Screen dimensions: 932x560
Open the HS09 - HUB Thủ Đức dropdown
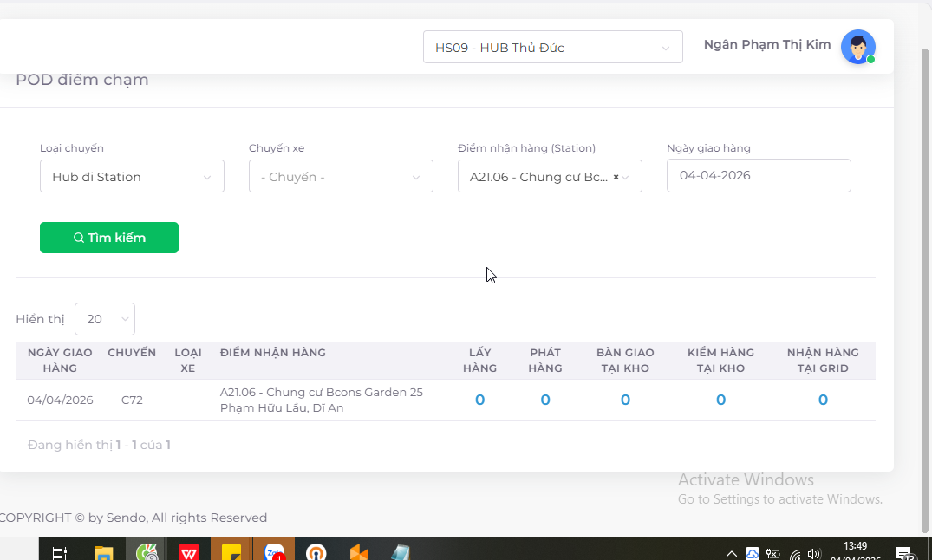553,47
